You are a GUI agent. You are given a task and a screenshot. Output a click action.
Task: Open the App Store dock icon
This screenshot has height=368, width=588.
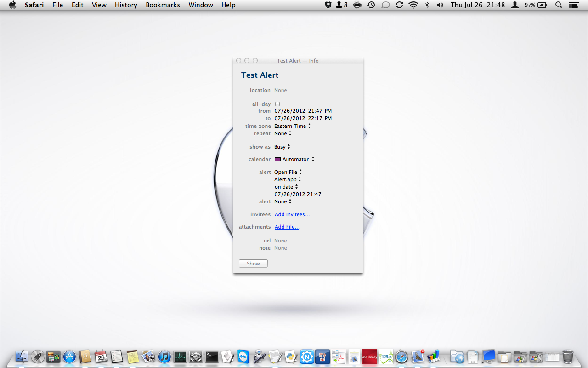click(69, 356)
